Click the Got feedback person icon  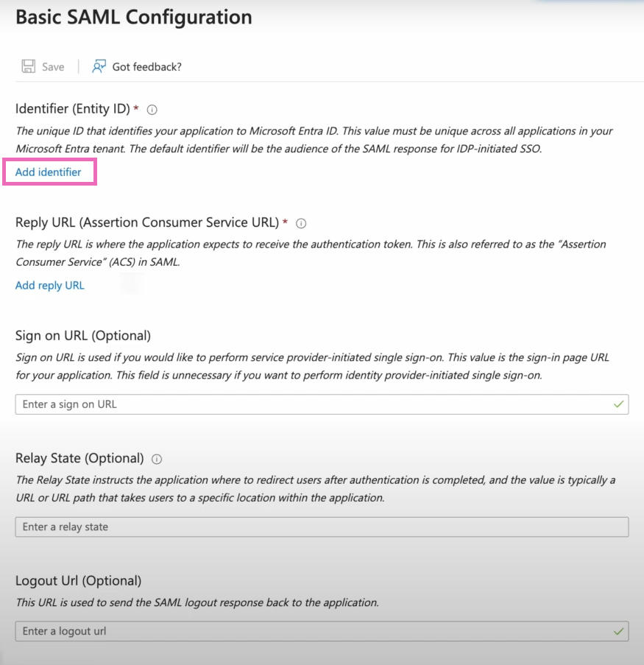pos(99,66)
